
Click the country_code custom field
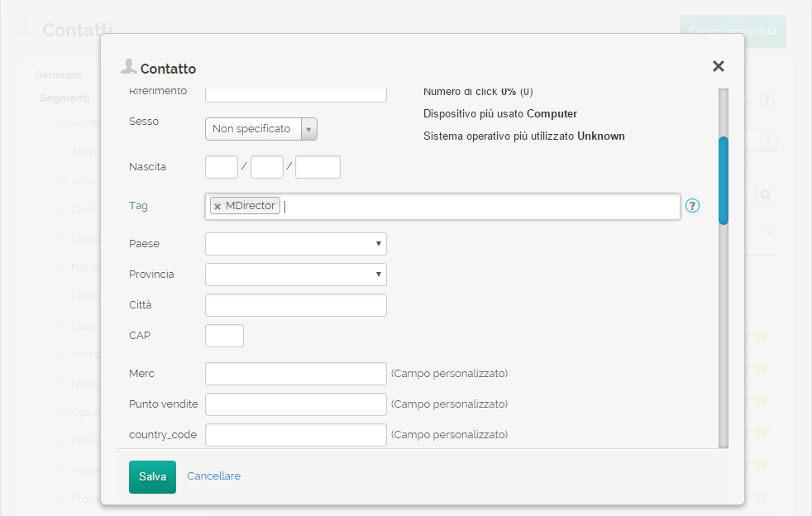click(x=295, y=435)
